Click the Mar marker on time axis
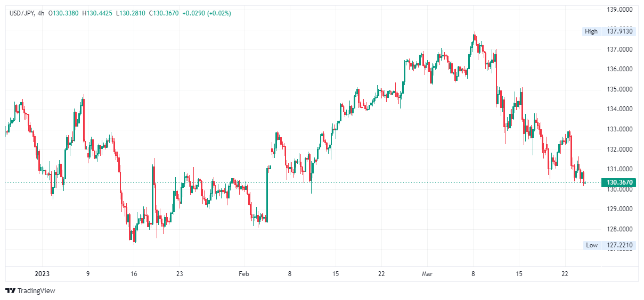This screenshot has width=644, height=300. [427, 274]
